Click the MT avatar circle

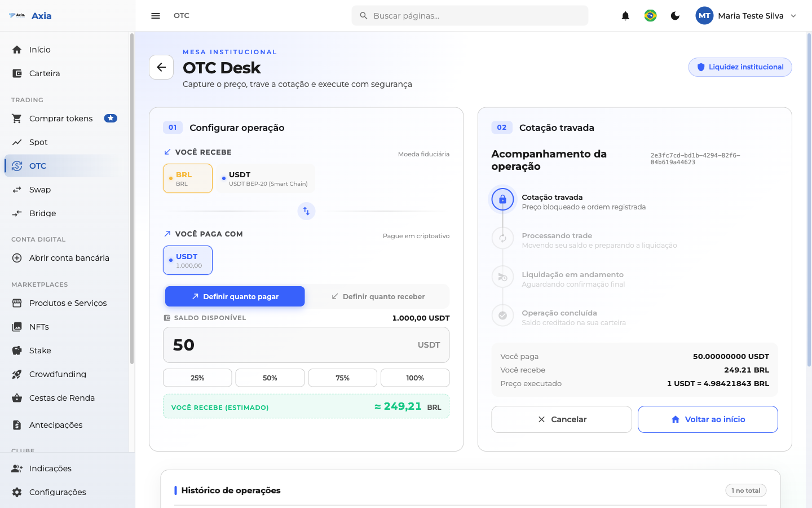point(704,16)
